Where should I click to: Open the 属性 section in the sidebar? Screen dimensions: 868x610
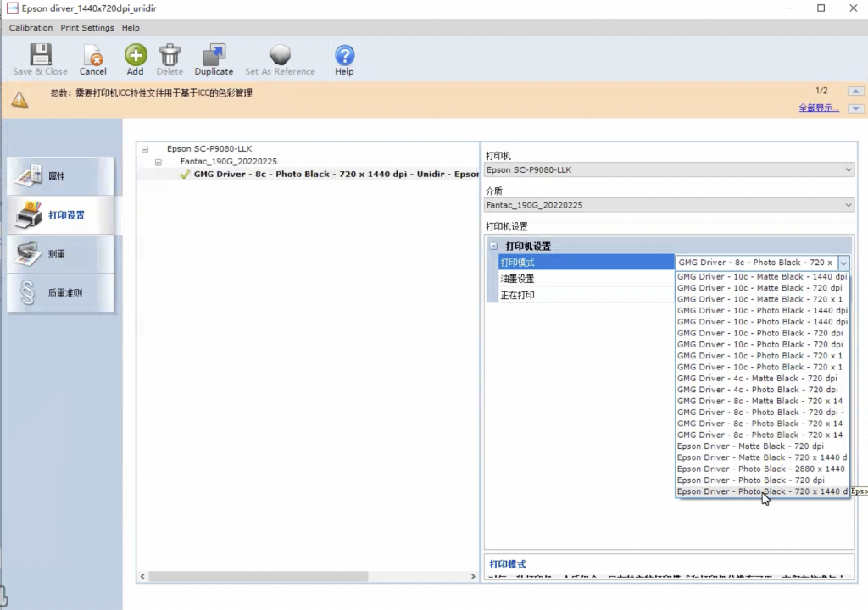coord(61,176)
